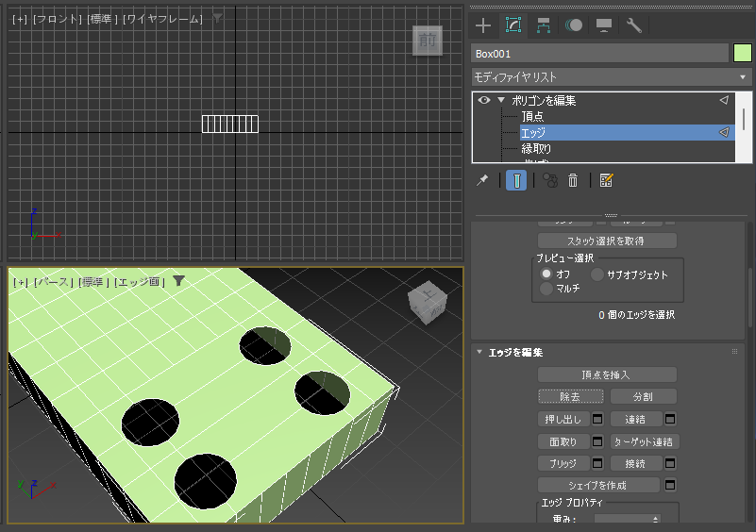The width and height of the screenshot is (756, 532).
Task: Click the front view ViewCube 前 face
Action: [x=428, y=41]
